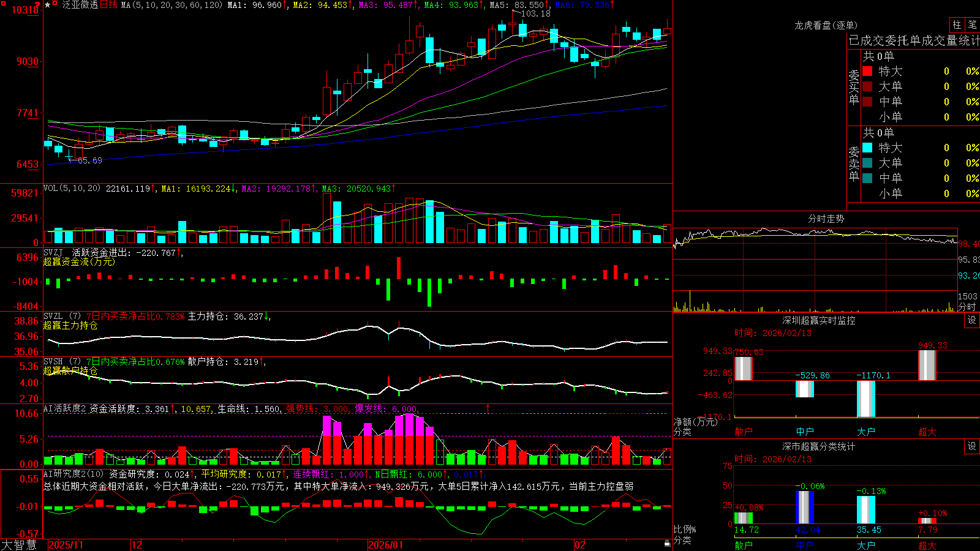Viewport: 980px width, 551px height.
Task: Click the dark red 大单 buy-order swatch
Action: 867,86
